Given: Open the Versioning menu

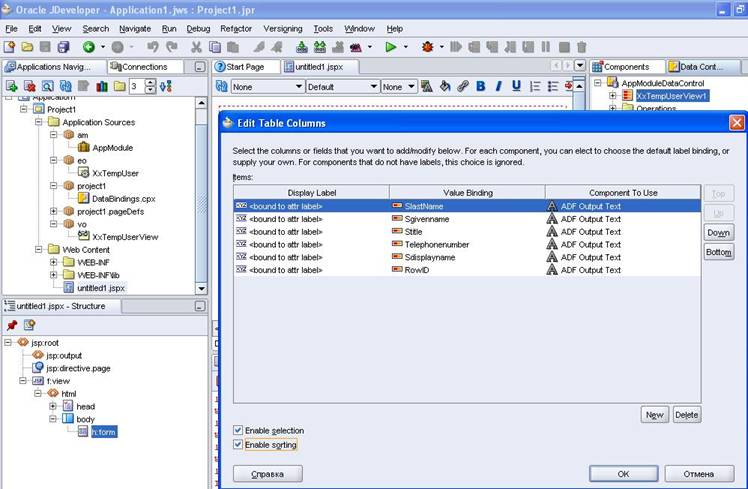Looking at the screenshot, I should tap(283, 29).
